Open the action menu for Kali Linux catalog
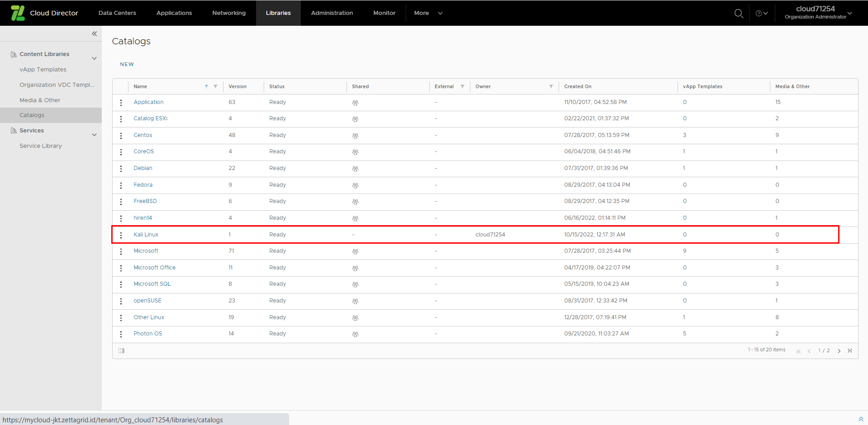 (x=121, y=235)
